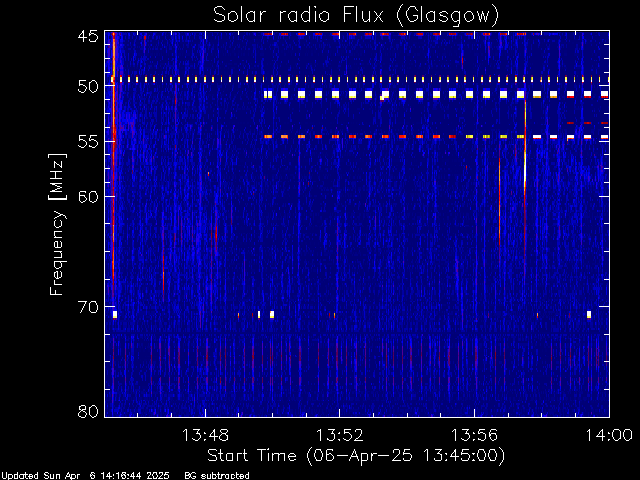Image resolution: width=640 pixels, height=480 pixels.
Task: Click the 'Updated Sun Apr 6 14:16:44 2025' text
Action: click(x=85, y=476)
